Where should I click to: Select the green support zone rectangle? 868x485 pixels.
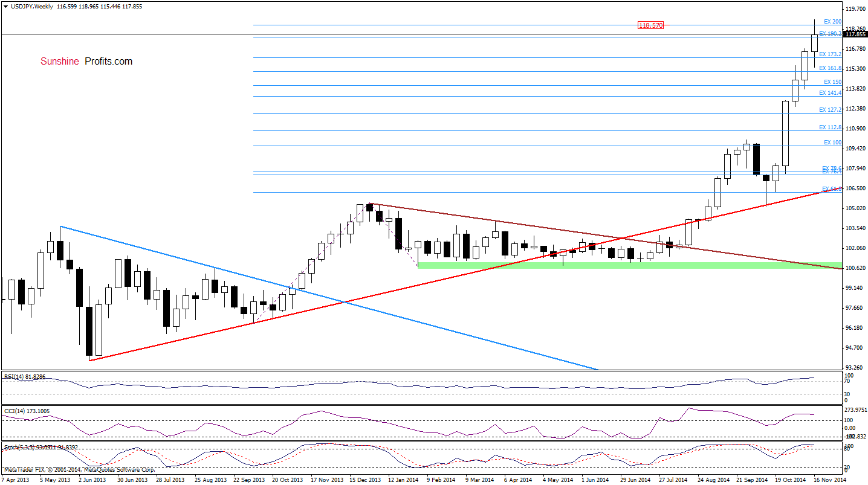[x=629, y=265]
